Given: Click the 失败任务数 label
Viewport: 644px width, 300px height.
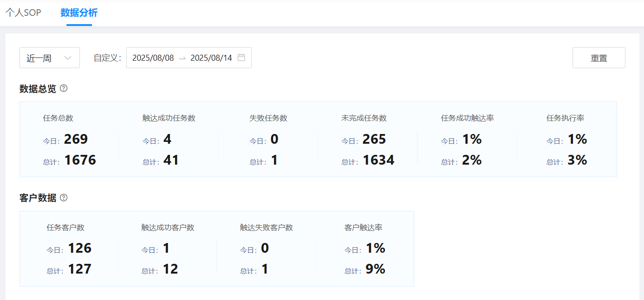Looking at the screenshot, I should click(268, 118).
